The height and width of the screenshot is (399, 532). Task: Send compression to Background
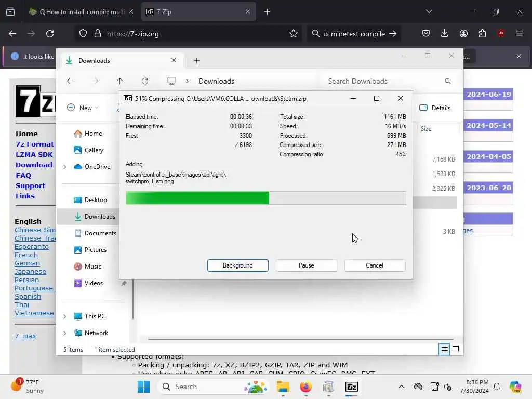(x=237, y=265)
